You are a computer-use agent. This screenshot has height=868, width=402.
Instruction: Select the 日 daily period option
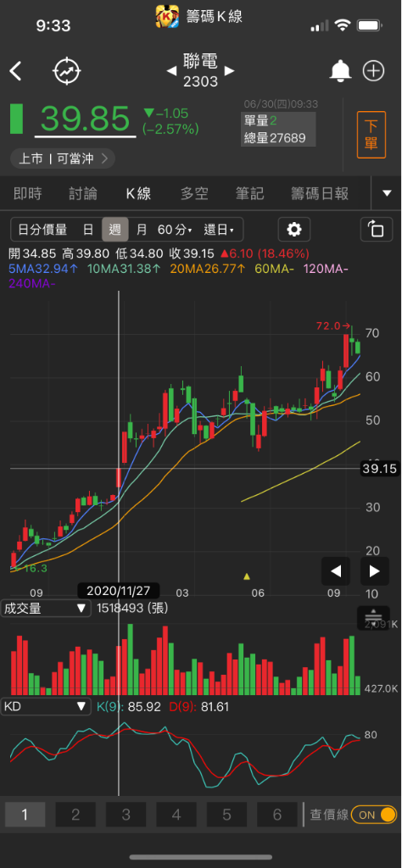[x=88, y=229]
